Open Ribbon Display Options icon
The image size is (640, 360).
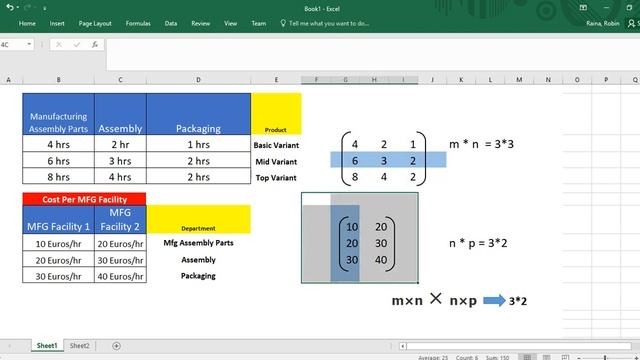point(583,8)
